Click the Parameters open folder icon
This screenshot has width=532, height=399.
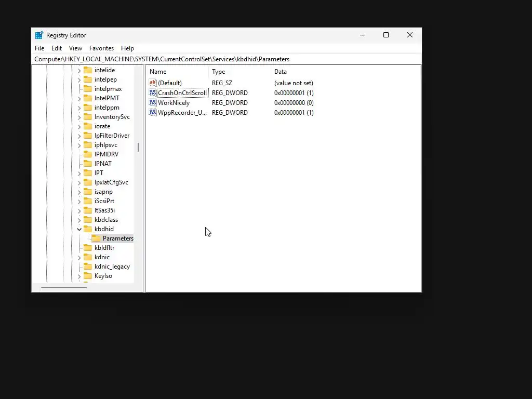[x=96, y=238]
